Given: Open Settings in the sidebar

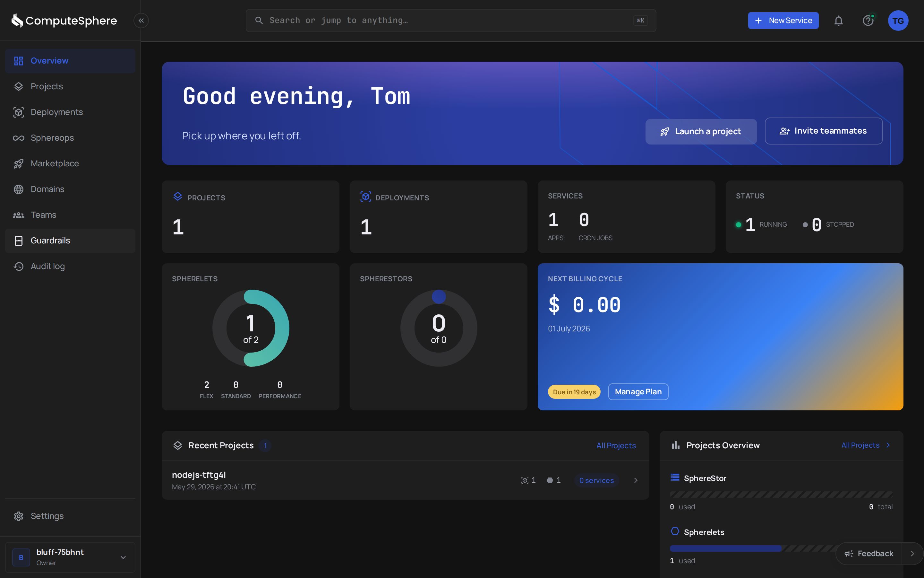Looking at the screenshot, I should (x=70, y=516).
